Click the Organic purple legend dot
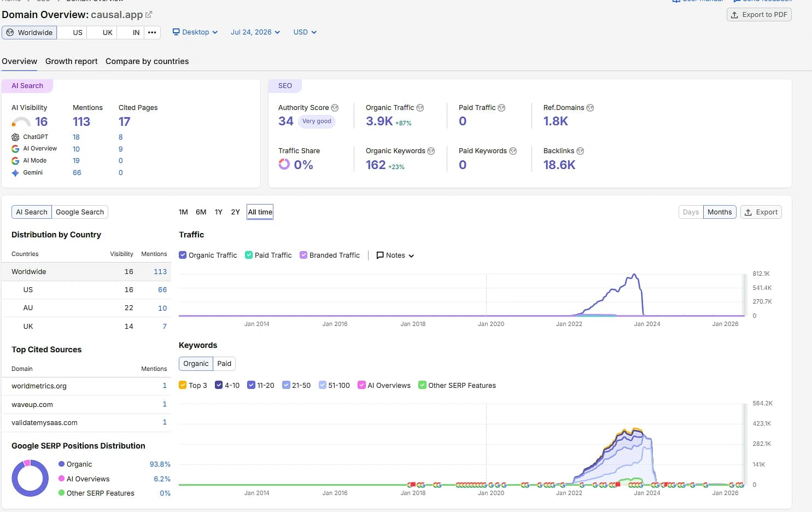The image size is (812, 512). (61, 464)
